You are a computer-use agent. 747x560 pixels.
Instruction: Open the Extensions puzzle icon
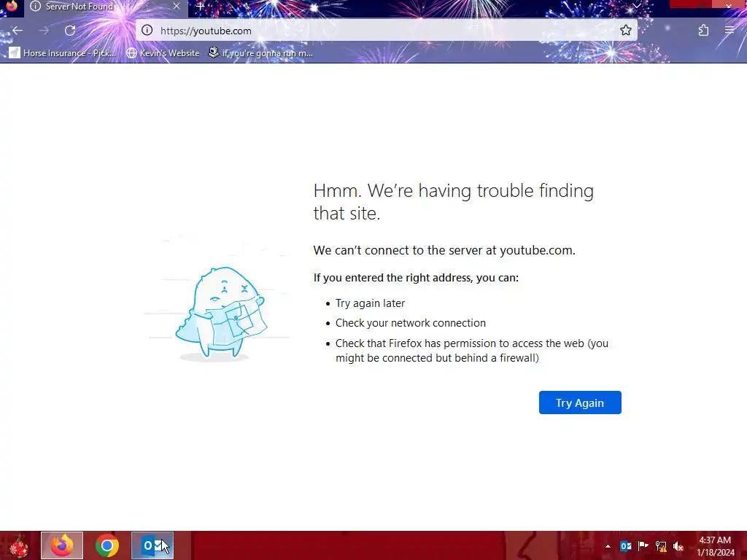coord(703,31)
